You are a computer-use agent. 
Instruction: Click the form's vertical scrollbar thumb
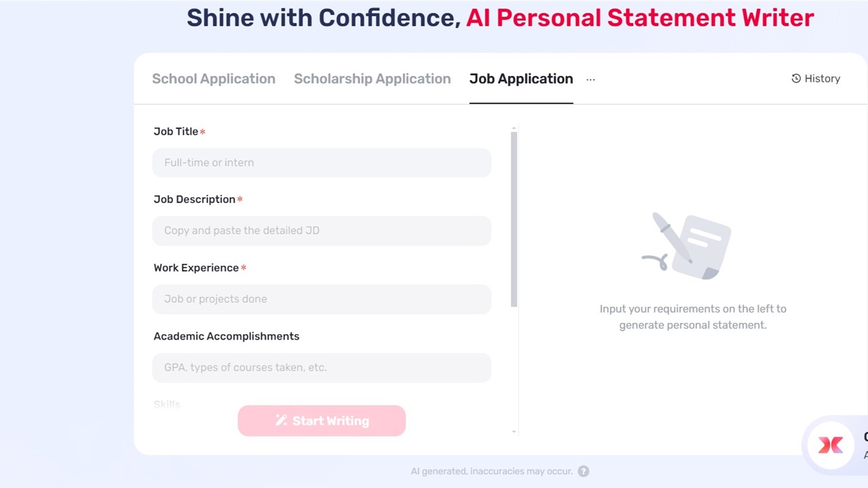514,217
